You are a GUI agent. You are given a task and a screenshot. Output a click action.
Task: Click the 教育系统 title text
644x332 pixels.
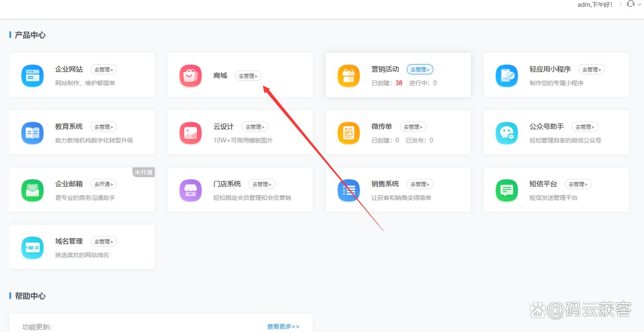click(x=69, y=127)
